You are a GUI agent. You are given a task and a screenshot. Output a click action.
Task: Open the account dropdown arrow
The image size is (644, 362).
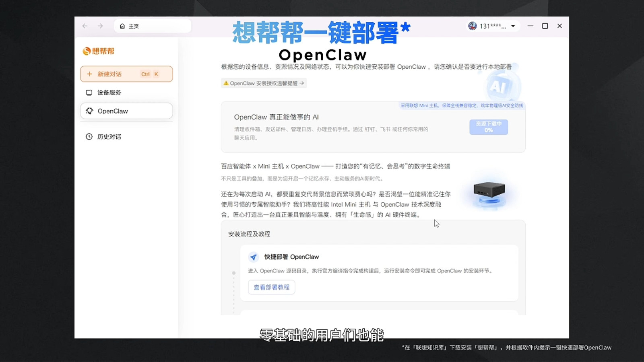[x=513, y=26]
